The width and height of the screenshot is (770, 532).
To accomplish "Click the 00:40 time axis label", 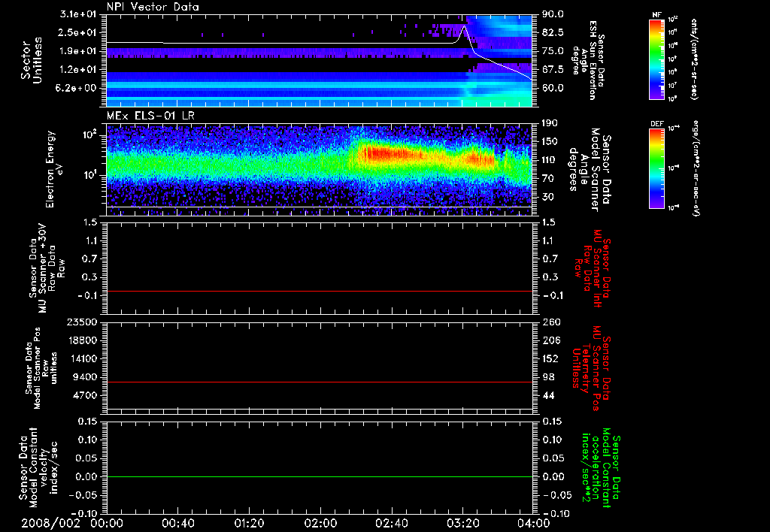I will (178, 522).
